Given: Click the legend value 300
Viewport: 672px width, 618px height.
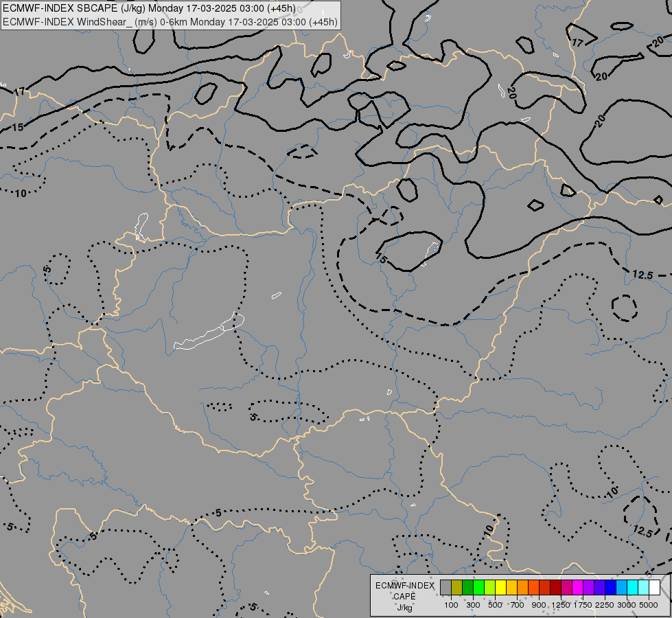Looking at the screenshot, I should [473, 605].
